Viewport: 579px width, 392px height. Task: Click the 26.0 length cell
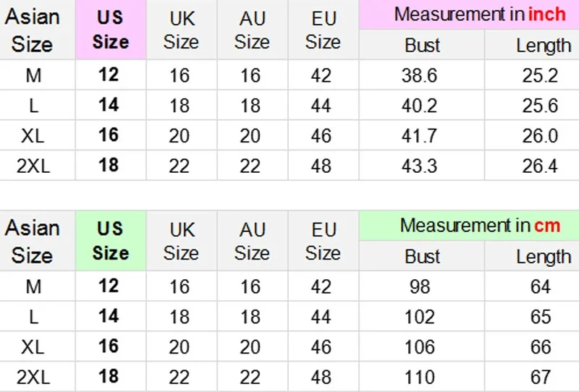tap(540, 135)
